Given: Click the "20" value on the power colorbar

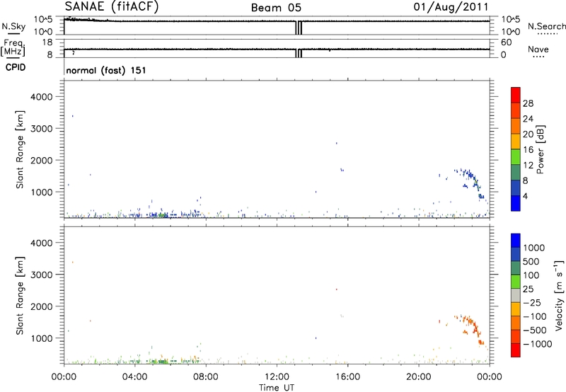Looking at the screenshot, I should tap(528, 134).
